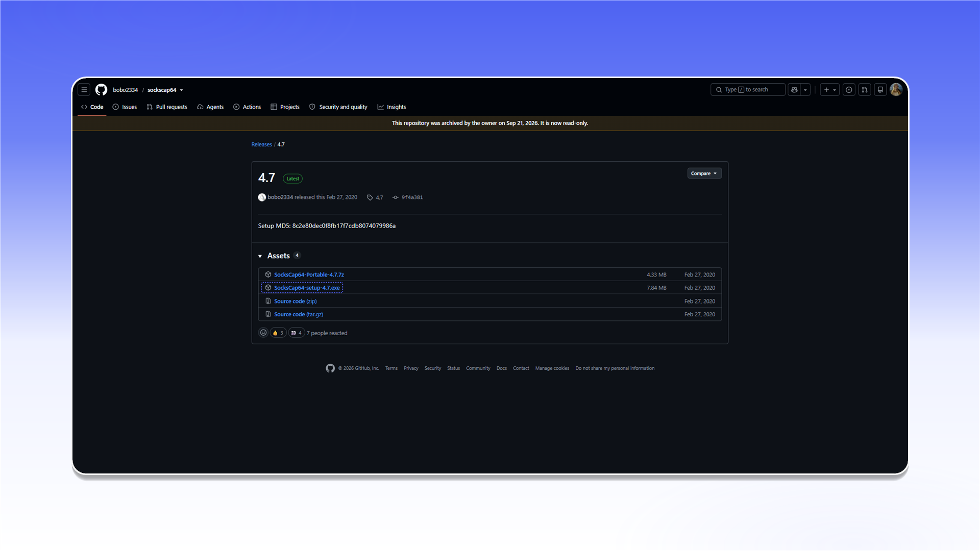Open commit 9f4a381
The height and width of the screenshot is (551, 980).
[408, 197]
